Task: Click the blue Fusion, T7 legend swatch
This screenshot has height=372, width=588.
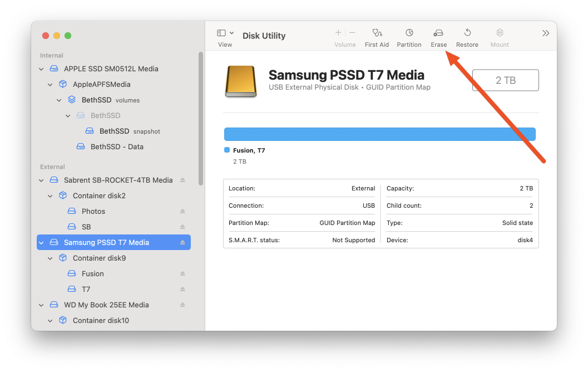Action: click(227, 150)
